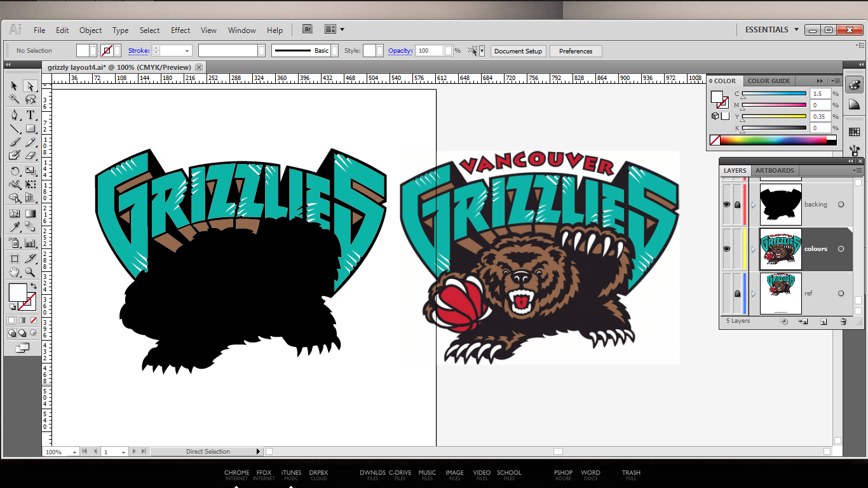Switch to the ARTBOARDS tab
868x488 pixels.
[x=775, y=170]
